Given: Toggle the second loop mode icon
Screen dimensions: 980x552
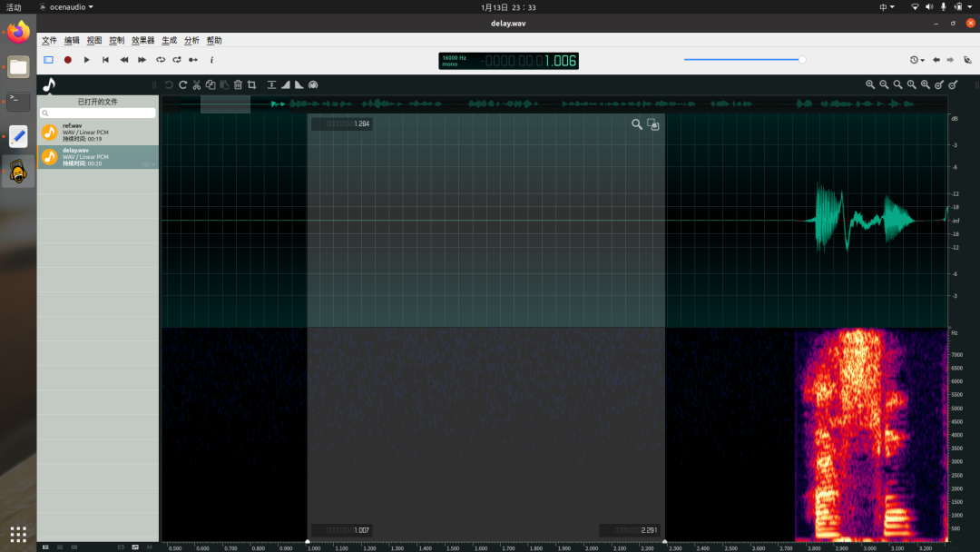Looking at the screenshot, I should point(177,60).
